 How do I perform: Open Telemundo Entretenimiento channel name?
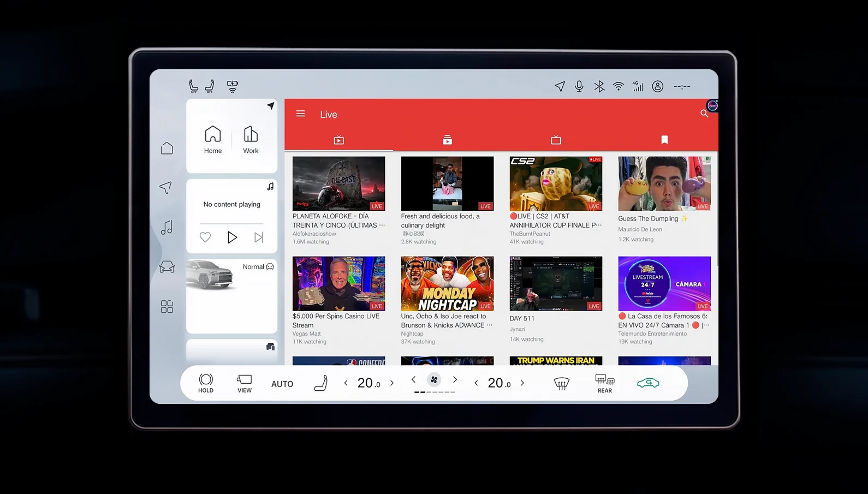[x=652, y=334]
